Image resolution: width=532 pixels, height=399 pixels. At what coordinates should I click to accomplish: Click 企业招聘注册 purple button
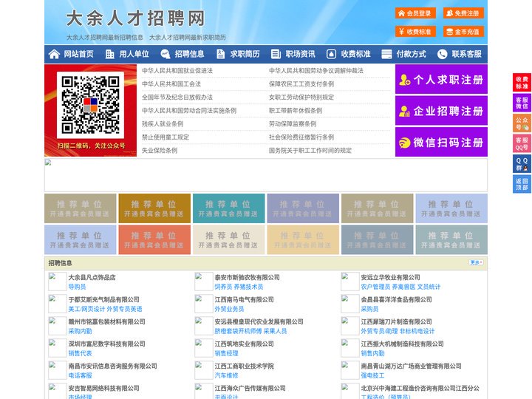(x=441, y=111)
